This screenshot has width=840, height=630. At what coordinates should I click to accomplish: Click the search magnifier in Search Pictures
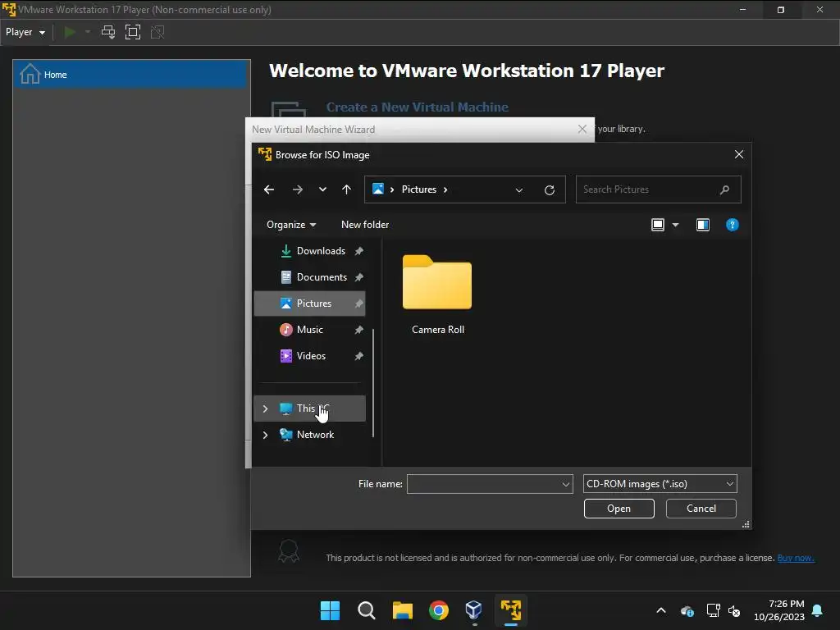724,189
